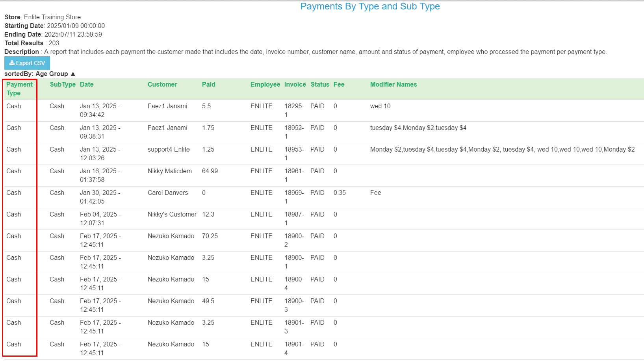Image resolution: width=644 pixels, height=361 pixels.
Task: Click invoice 18901-3
Action: pos(294,327)
